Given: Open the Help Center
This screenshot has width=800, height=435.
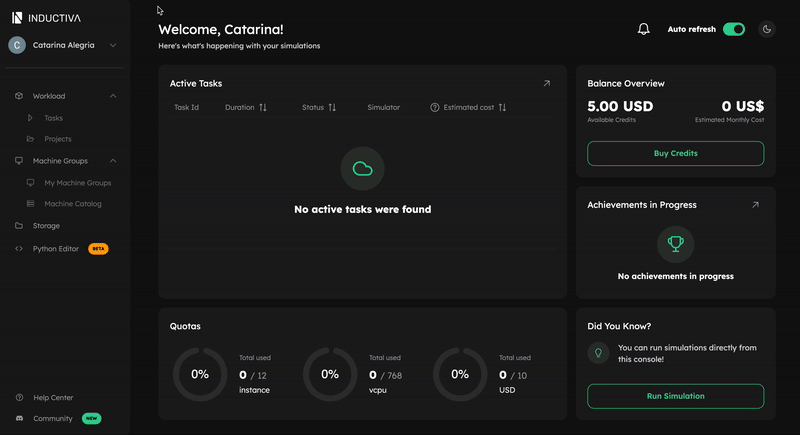Looking at the screenshot, I should point(52,397).
